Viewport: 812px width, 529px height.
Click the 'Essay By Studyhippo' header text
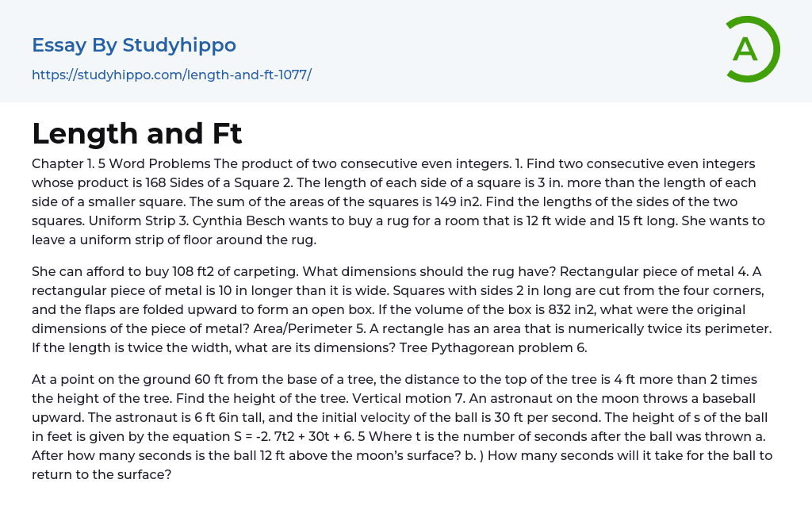(134, 45)
